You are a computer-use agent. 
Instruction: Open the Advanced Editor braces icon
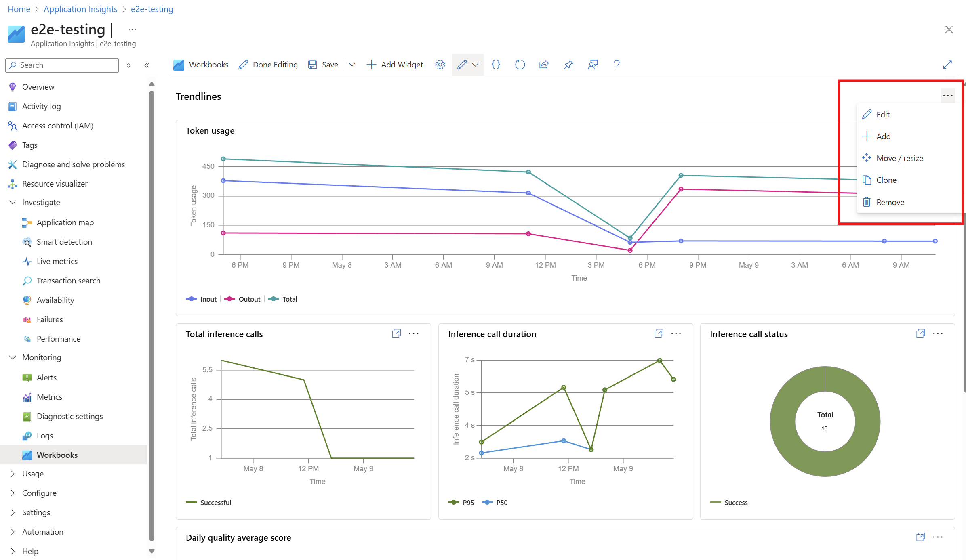coord(496,65)
